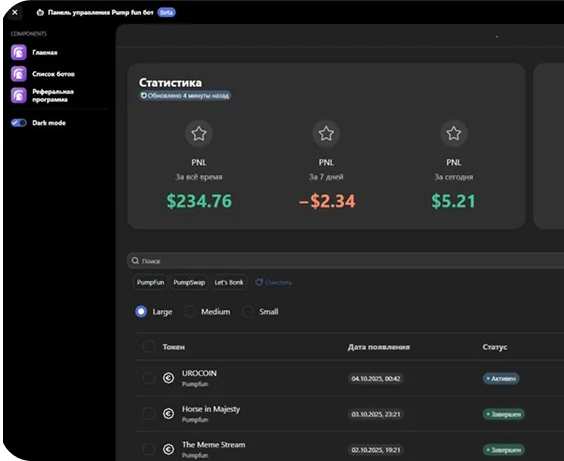Select the Small radio button
This screenshot has height=461, width=564.
pos(247,311)
